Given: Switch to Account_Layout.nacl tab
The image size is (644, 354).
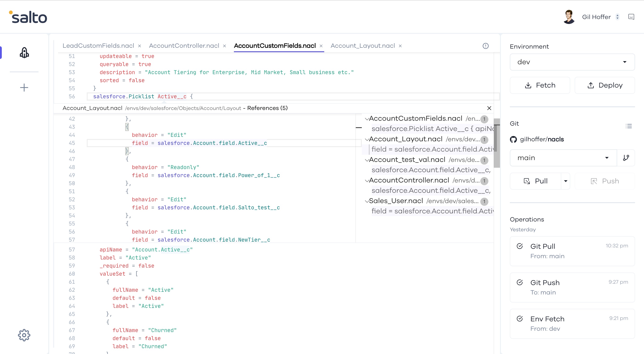Looking at the screenshot, I should pyautogui.click(x=363, y=45).
